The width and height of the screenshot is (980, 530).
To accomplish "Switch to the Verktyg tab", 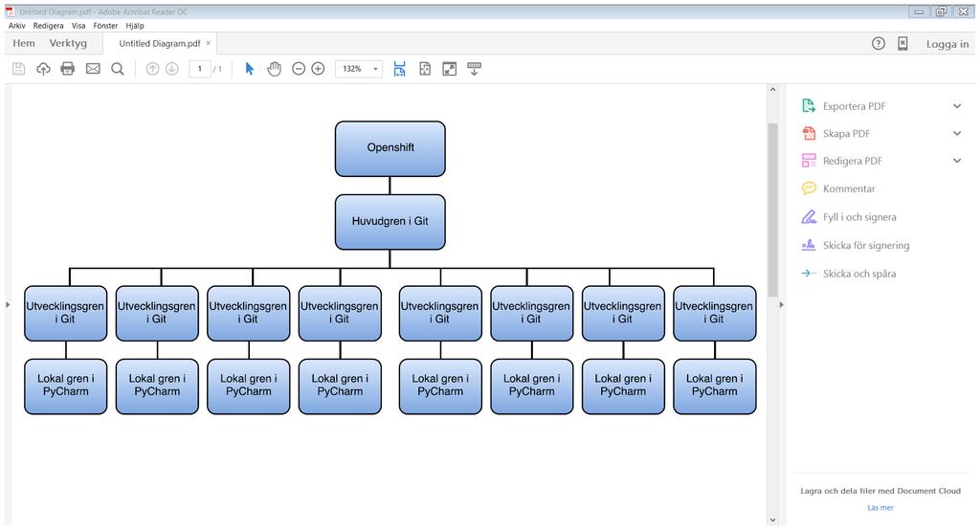I will point(68,43).
